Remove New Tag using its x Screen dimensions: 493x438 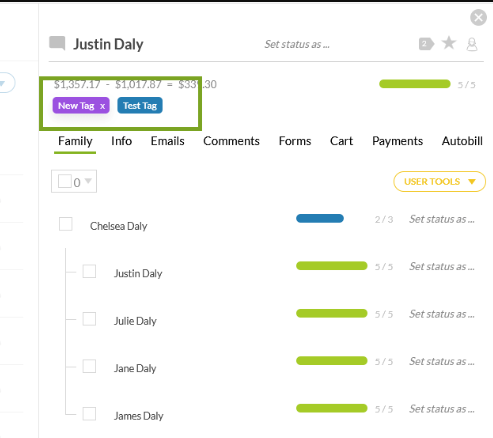102,106
